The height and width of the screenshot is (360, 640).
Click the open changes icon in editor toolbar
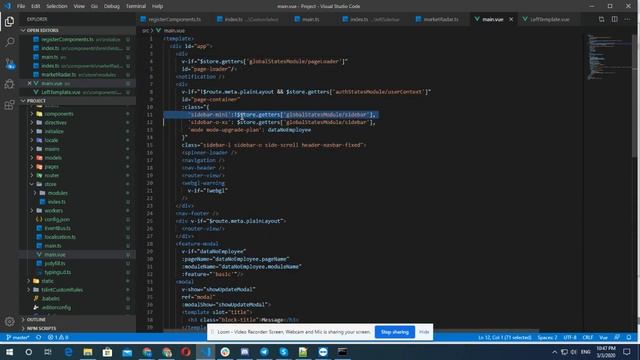point(601,19)
